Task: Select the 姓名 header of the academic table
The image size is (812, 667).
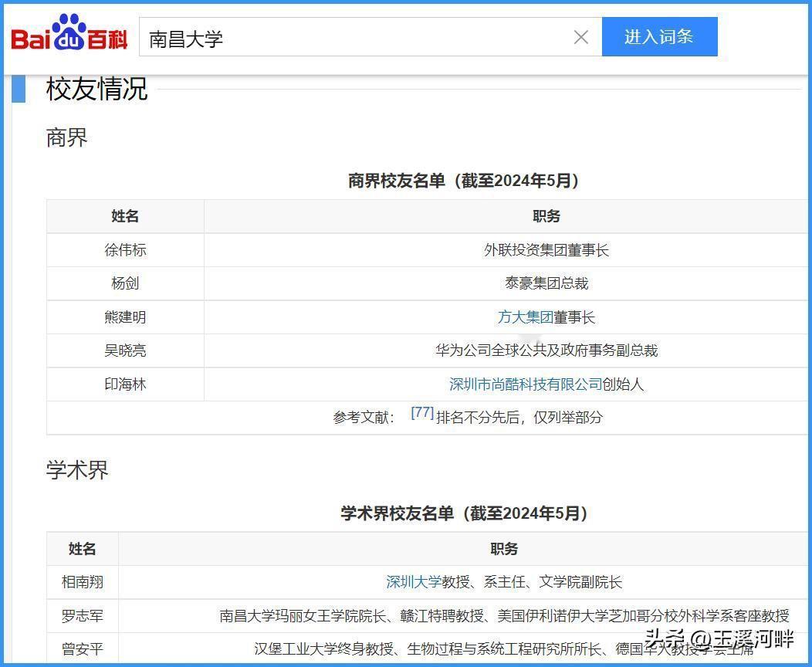Action: tap(83, 548)
